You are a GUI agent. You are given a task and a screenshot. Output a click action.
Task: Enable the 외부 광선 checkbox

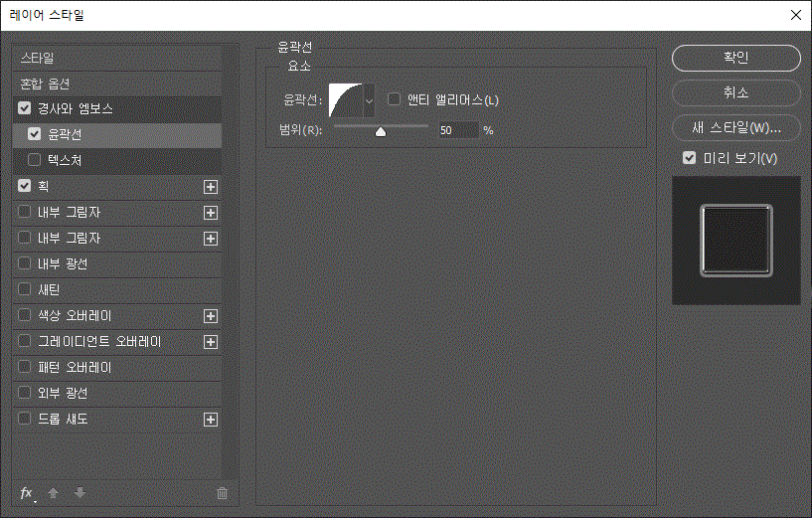click(x=24, y=393)
